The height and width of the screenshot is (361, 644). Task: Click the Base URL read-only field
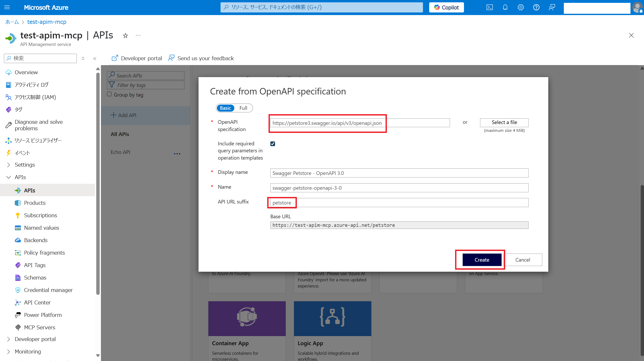[x=399, y=225]
